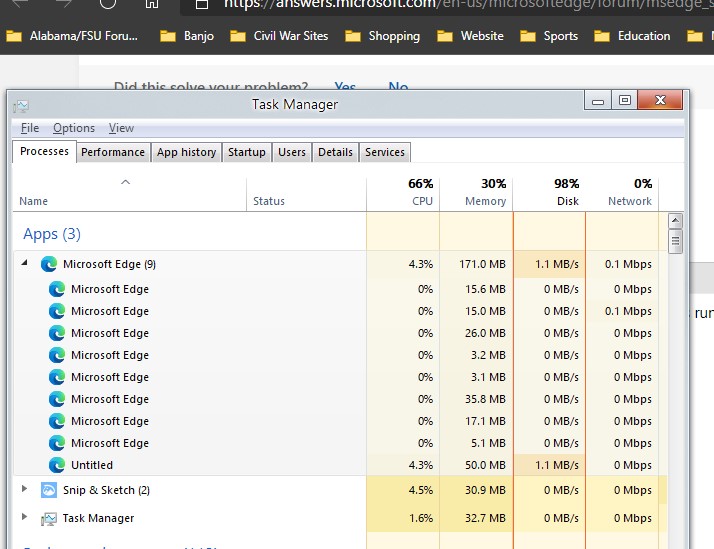The height and width of the screenshot is (549, 714).
Task: Maximize the Task Manager window
Action: (x=624, y=101)
